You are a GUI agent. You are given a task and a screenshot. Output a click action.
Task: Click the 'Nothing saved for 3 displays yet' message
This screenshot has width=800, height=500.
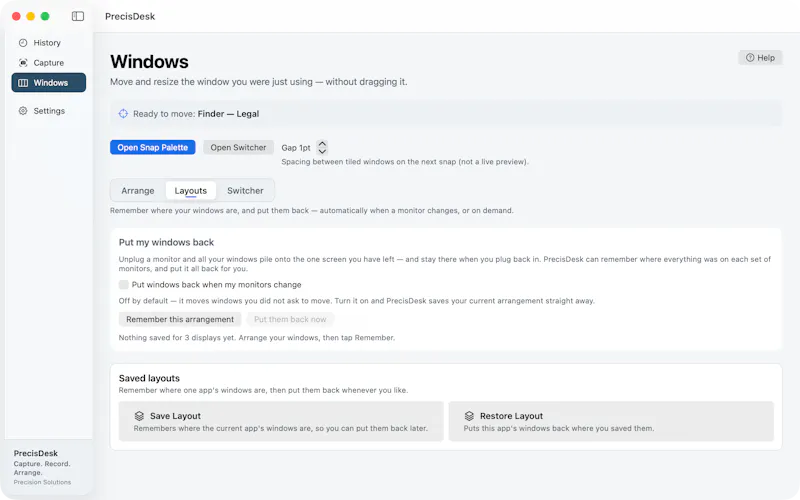click(257, 338)
